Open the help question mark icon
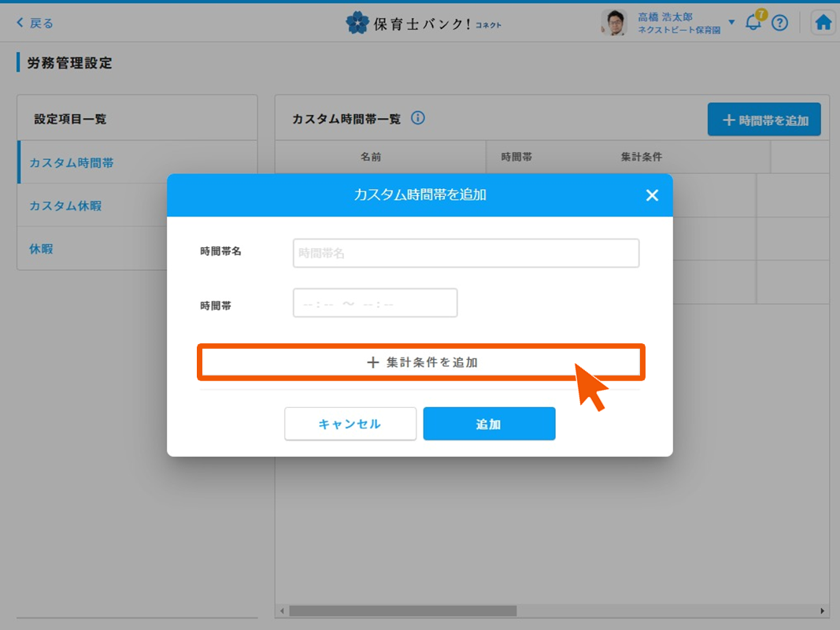This screenshot has width=840, height=630. 779,23
